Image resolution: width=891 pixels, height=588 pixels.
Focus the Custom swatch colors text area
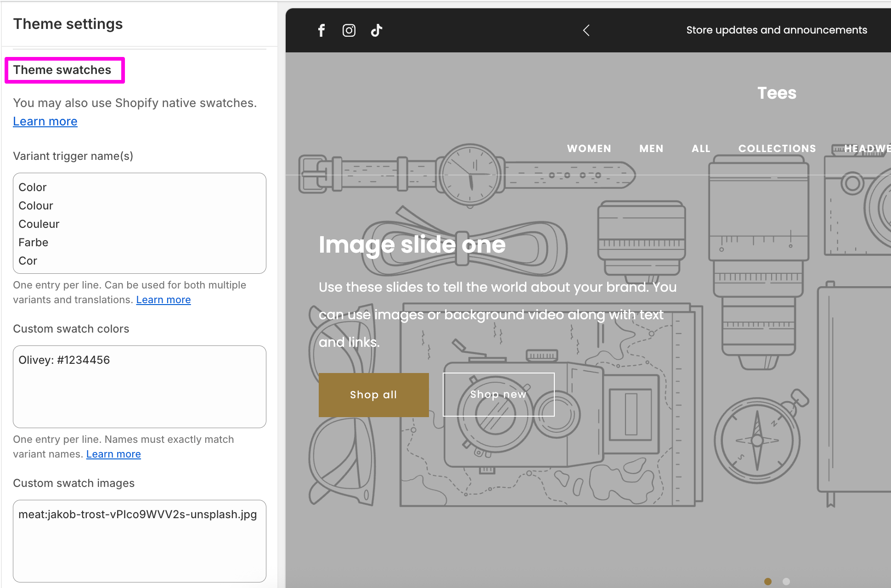click(x=140, y=387)
